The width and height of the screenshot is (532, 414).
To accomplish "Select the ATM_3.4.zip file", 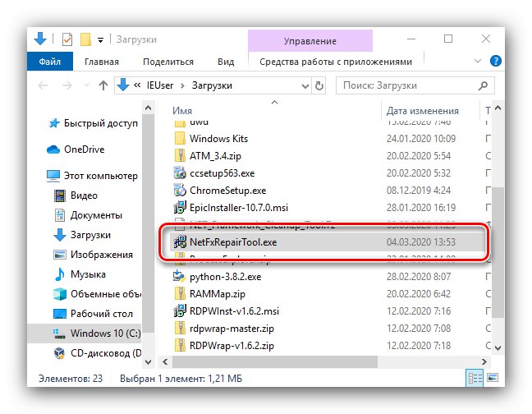I will point(215,156).
